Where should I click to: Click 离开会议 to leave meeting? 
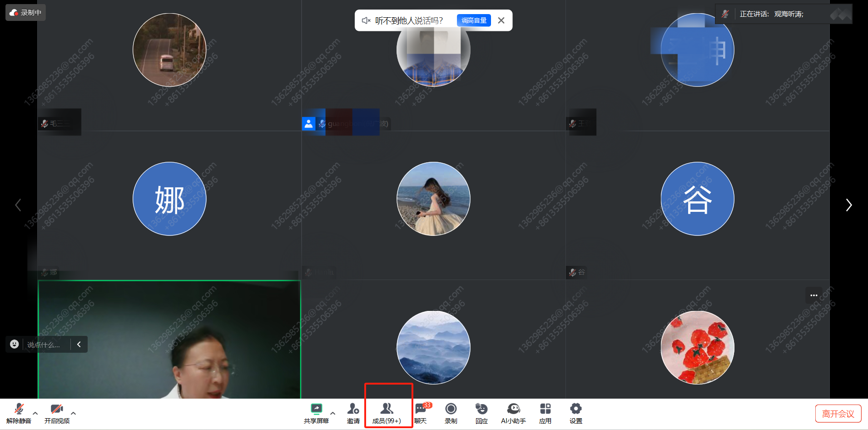pyautogui.click(x=838, y=414)
